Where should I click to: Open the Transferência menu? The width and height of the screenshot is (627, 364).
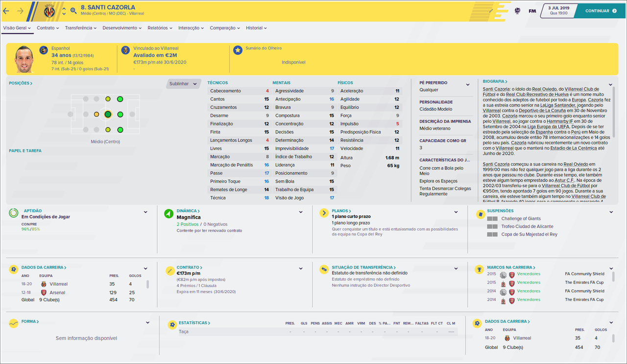[81, 28]
